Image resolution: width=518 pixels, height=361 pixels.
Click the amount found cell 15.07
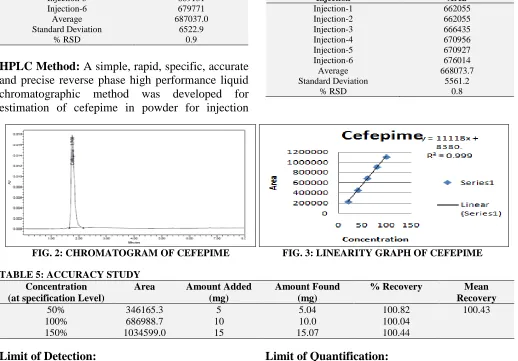[x=307, y=333]
